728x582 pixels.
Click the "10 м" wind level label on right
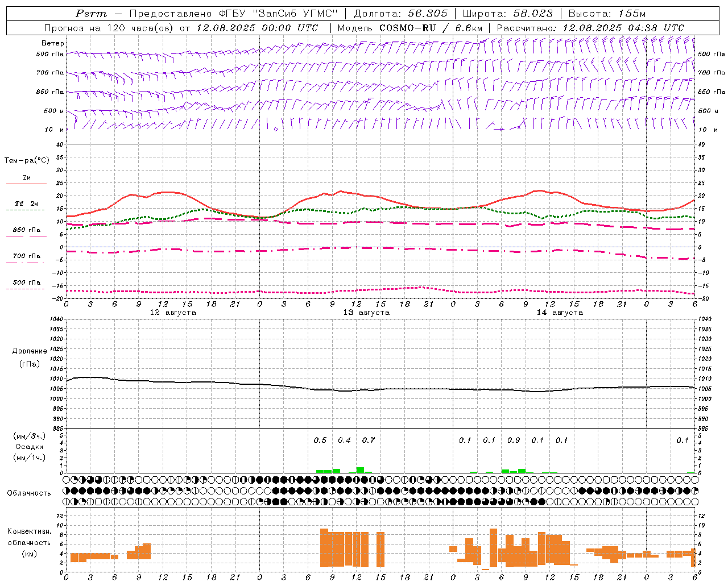pyautogui.click(x=707, y=130)
